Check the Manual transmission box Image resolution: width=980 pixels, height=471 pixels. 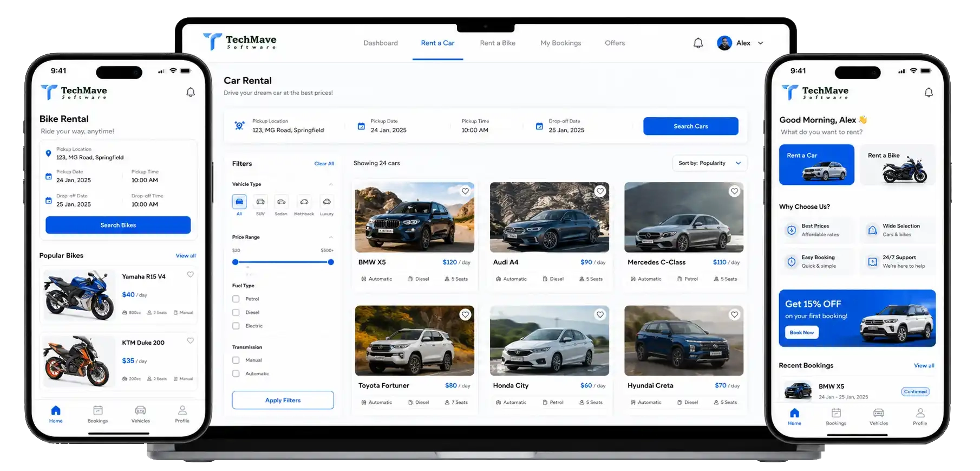pos(236,360)
